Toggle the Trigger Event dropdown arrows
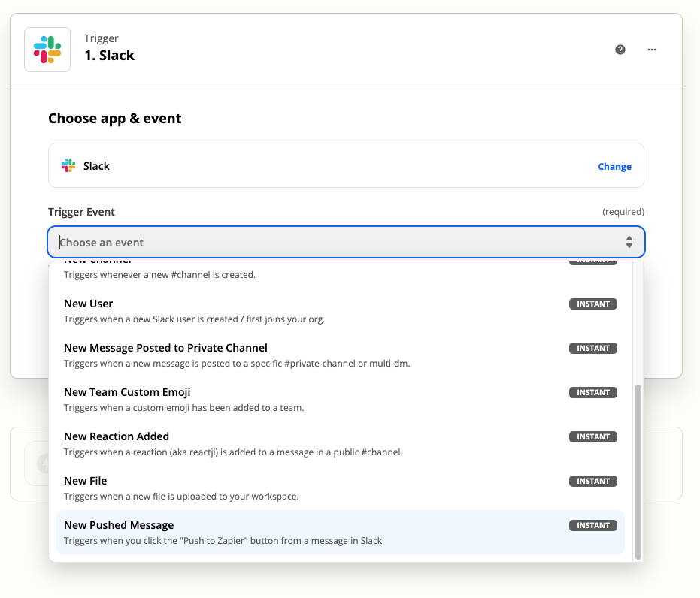 point(629,243)
